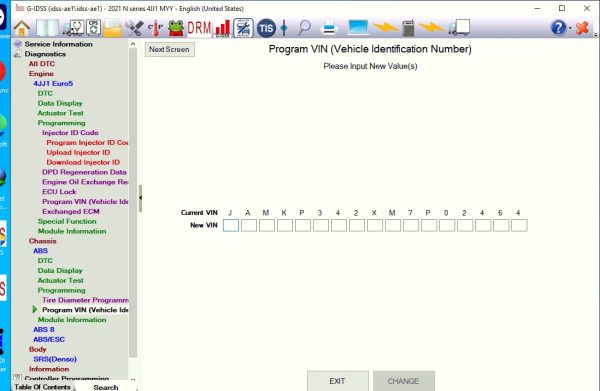Open the Help icon dropdown arrow

570,28
